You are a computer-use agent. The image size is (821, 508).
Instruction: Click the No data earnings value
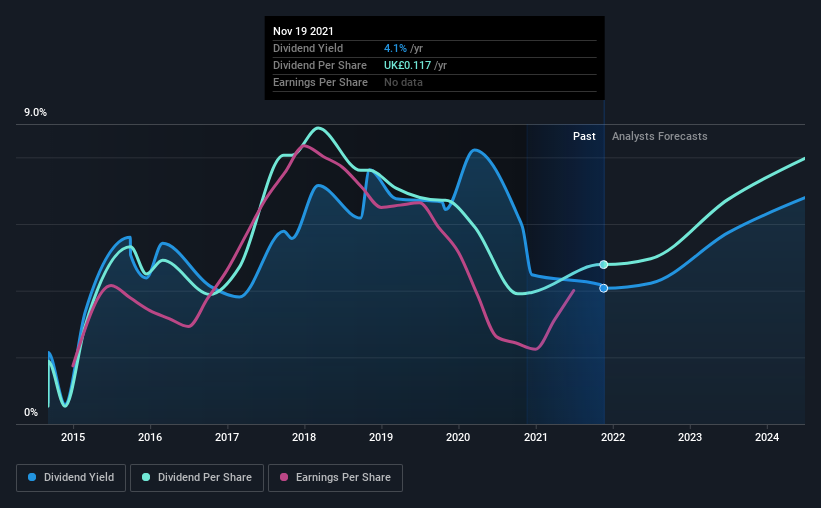(403, 82)
